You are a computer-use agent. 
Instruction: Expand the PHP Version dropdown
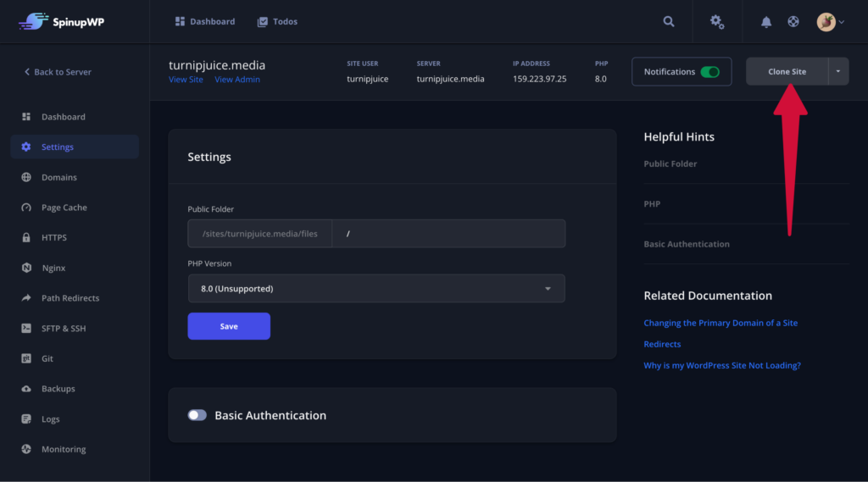(376, 288)
